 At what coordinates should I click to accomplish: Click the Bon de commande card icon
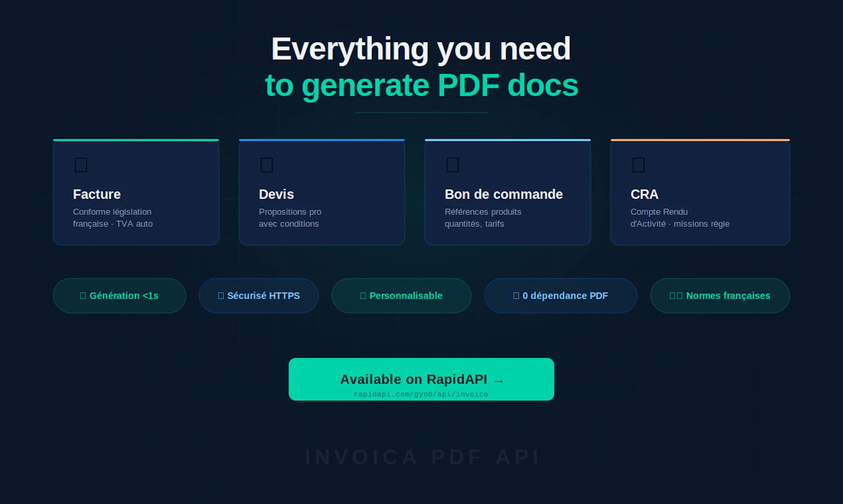click(453, 165)
